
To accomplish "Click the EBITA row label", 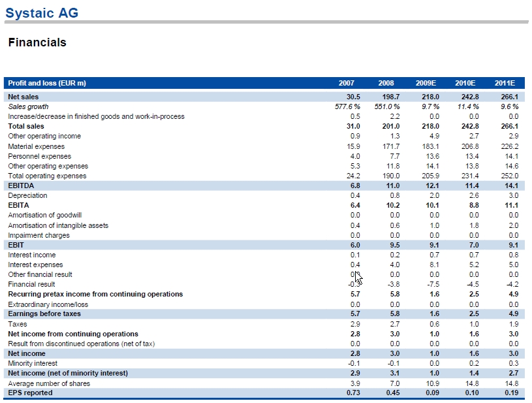I will [19, 205].
